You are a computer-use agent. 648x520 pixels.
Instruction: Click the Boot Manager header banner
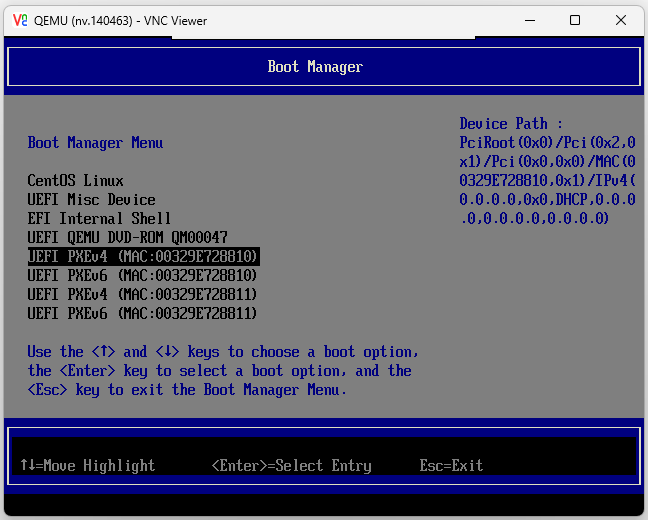pyautogui.click(x=315, y=67)
